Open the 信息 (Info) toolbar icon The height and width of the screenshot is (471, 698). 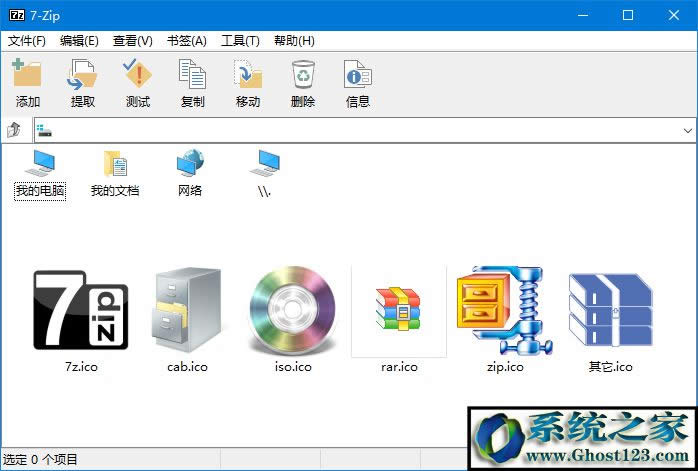[358, 74]
